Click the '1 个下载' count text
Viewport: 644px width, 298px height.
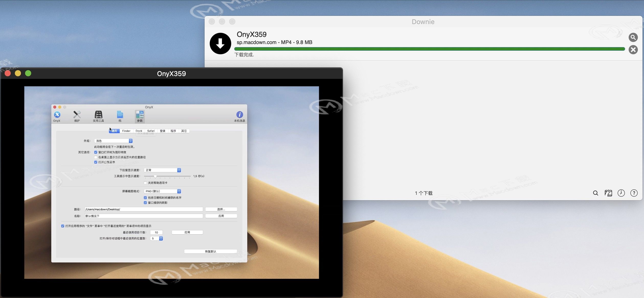[424, 193]
